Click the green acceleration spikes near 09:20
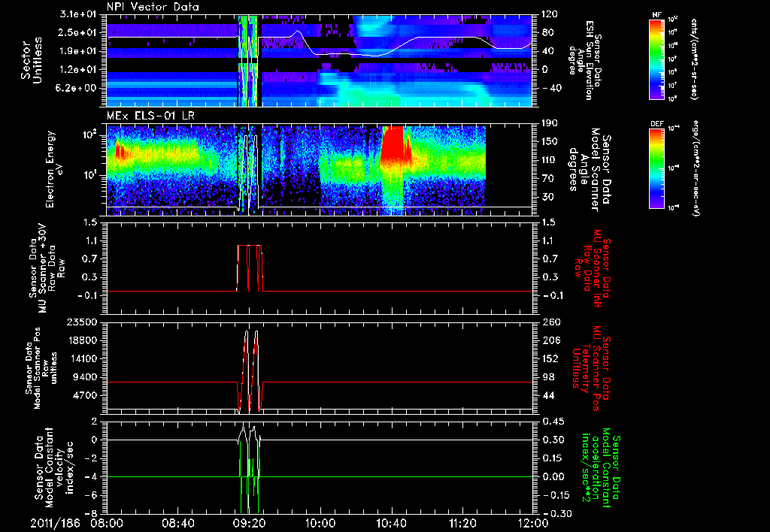 point(249,476)
